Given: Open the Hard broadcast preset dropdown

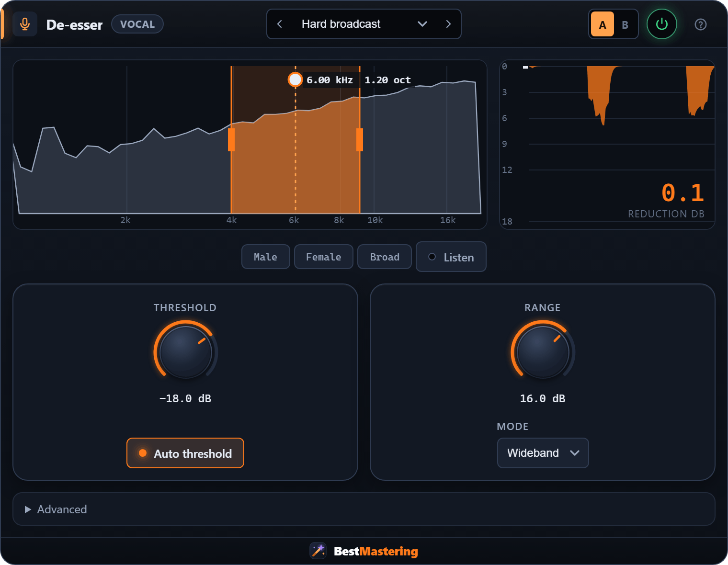Looking at the screenshot, I should (x=364, y=24).
